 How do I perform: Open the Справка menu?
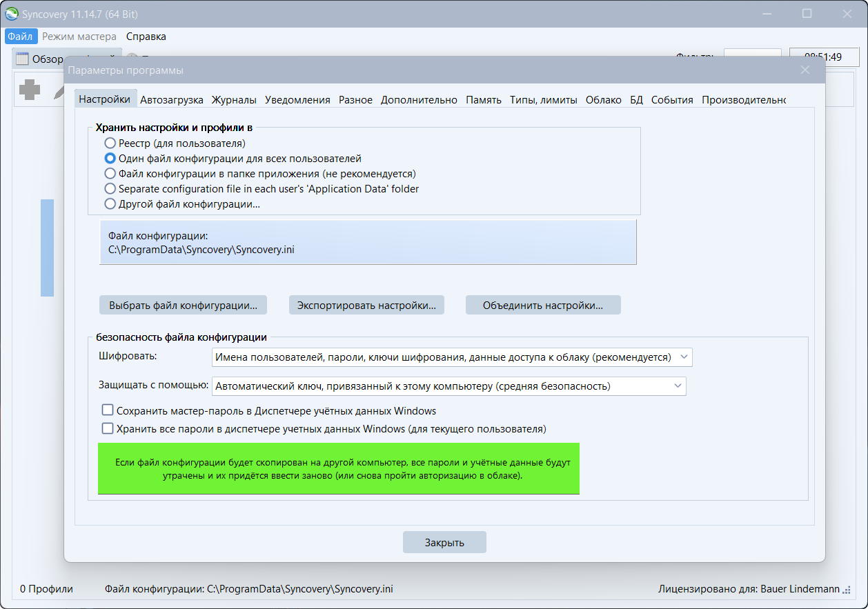pos(146,37)
